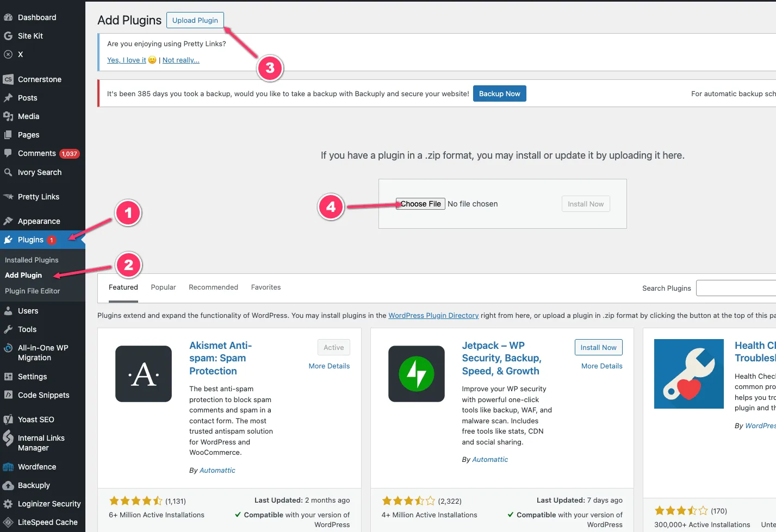Click the Dashboard gauge icon in sidebar

8,17
